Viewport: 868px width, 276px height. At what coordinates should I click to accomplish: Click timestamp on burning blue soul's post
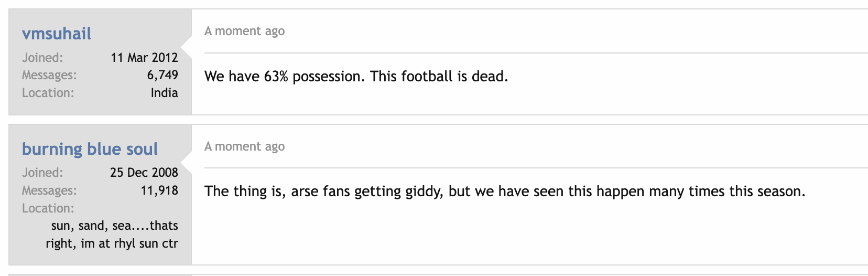click(x=244, y=146)
